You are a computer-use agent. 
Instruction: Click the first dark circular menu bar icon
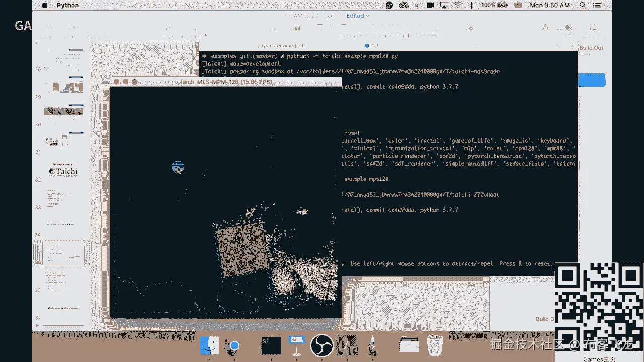[x=389, y=5]
